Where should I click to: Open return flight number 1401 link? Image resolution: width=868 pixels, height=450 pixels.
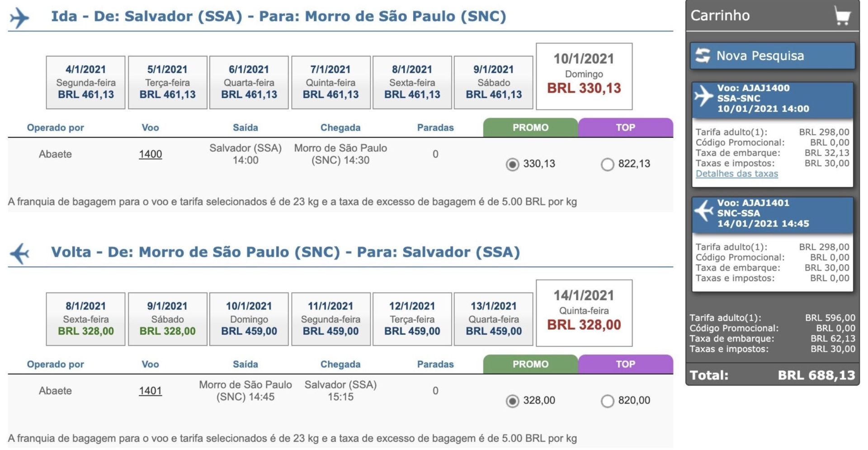(150, 391)
